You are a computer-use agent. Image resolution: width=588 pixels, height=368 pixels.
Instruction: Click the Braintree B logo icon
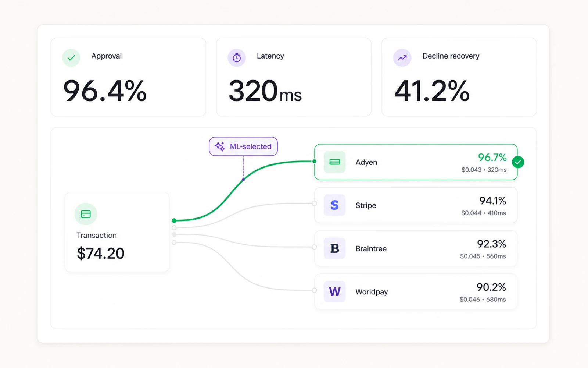tap(334, 248)
